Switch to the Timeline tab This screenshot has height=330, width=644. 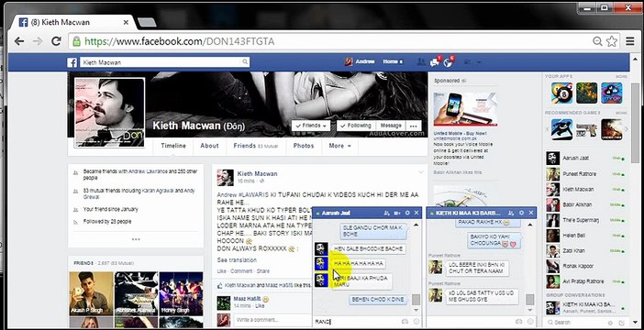pyautogui.click(x=173, y=146)
